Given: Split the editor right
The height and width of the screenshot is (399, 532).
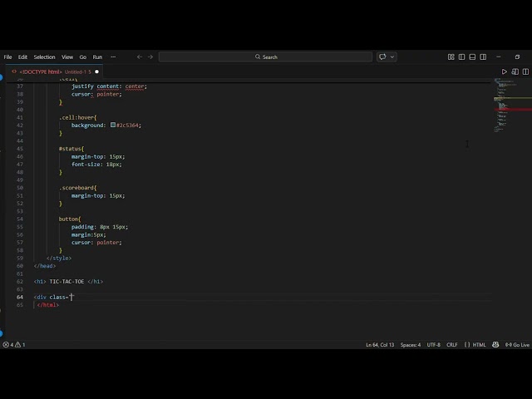Looking at the screenshot, I should pyautogui.click(x=525, y=72).
